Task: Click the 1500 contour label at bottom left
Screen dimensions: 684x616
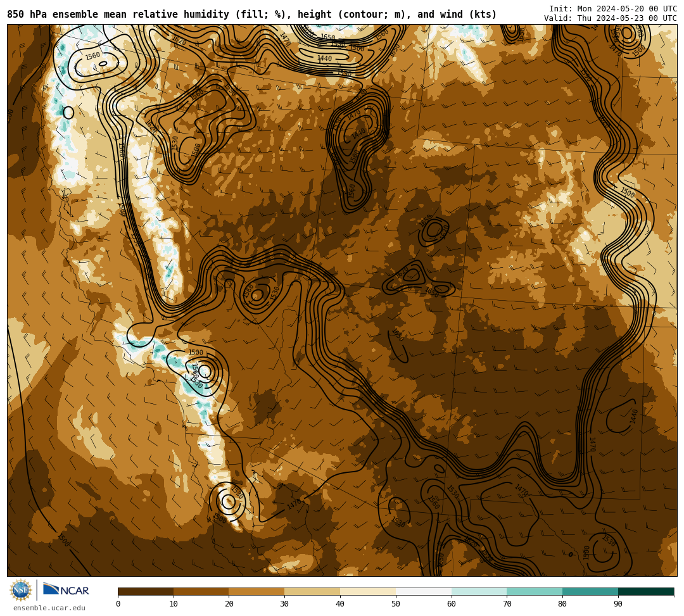Action: point(64,539)
